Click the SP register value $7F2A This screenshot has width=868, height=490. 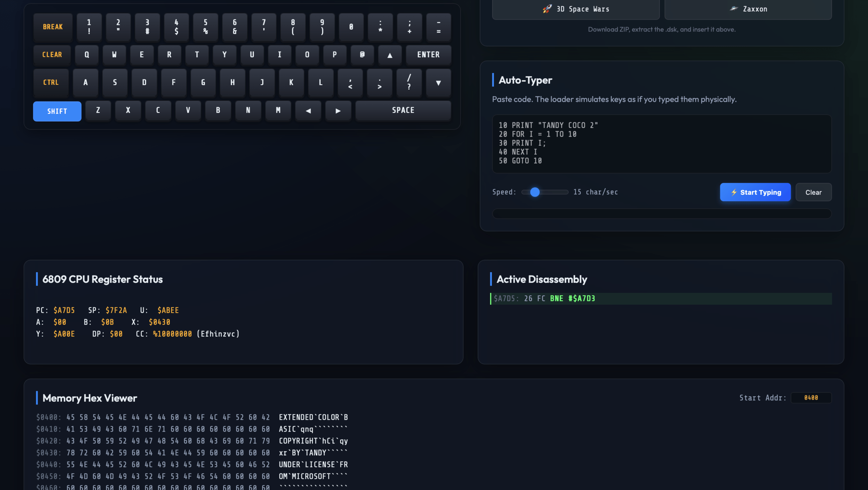(x=116, y=310)
